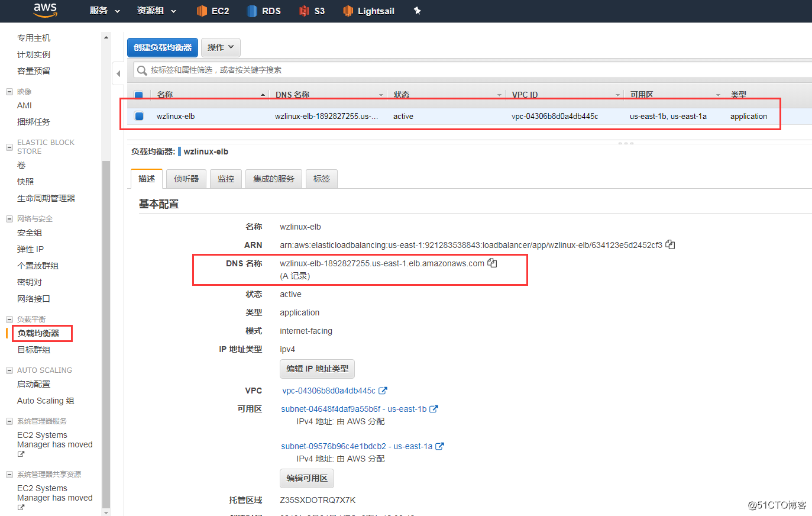
Task: Open the EC2 service shortcut
Action: (213, 11)
